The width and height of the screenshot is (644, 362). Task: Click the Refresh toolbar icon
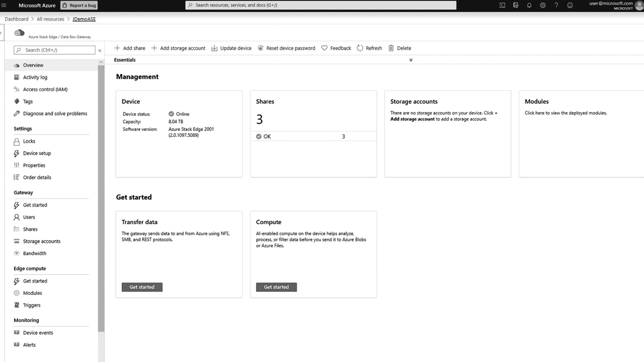(x=360, y=48)
